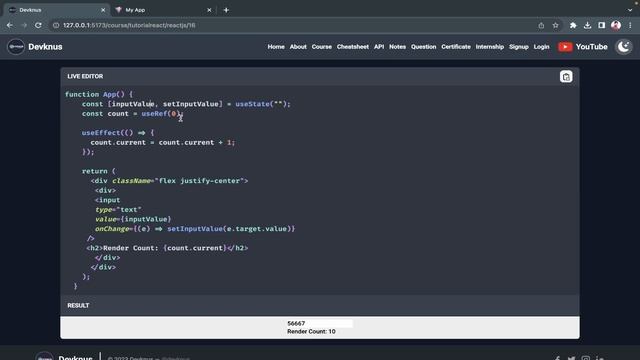
Task: Copy code with the clipboard icon
Action: pos(566,76)
